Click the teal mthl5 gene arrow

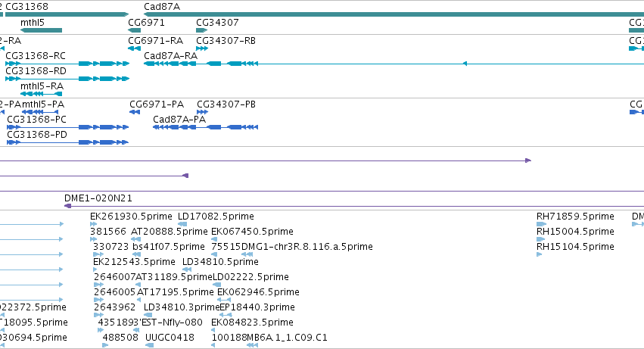coord(41,30)
